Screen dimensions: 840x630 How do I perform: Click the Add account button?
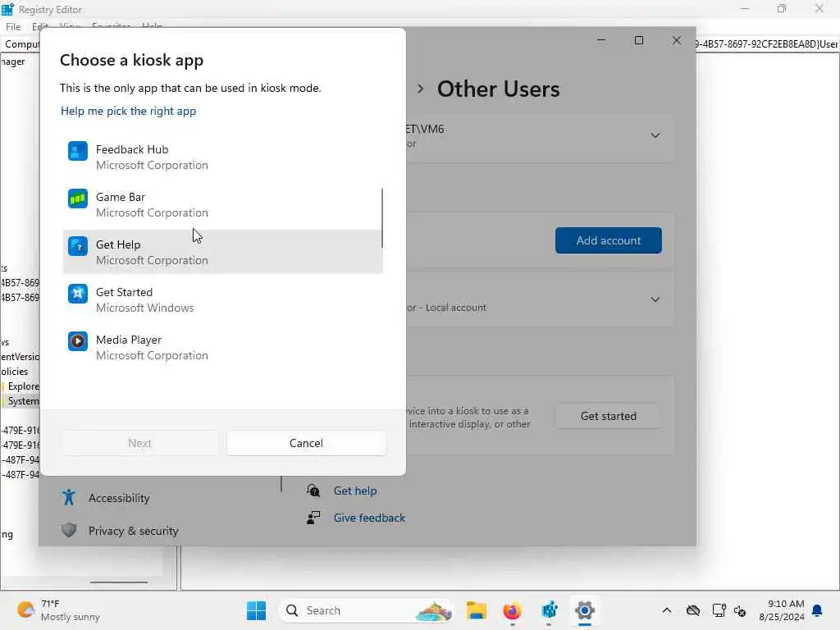point(608,240)
